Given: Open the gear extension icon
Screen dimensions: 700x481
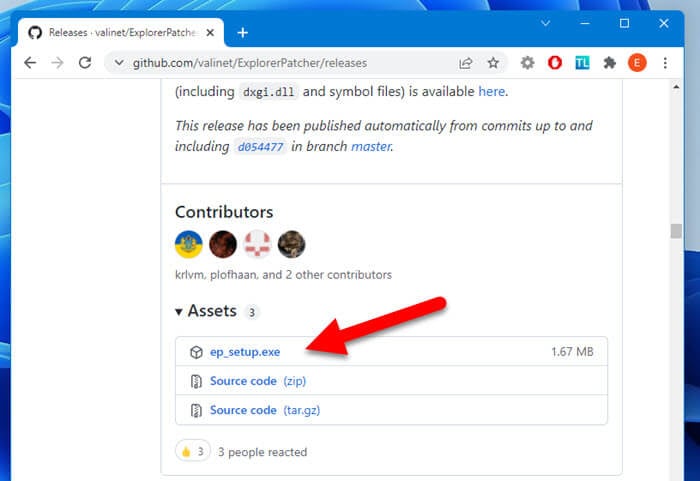Looking at the screenshot, I should [x=527, y=63].
